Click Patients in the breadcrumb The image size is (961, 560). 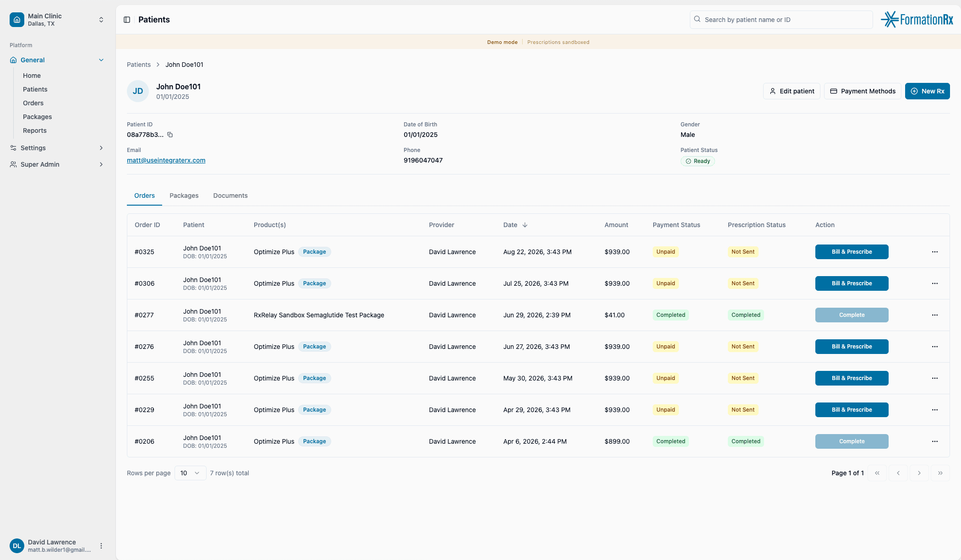coord(139,65)
